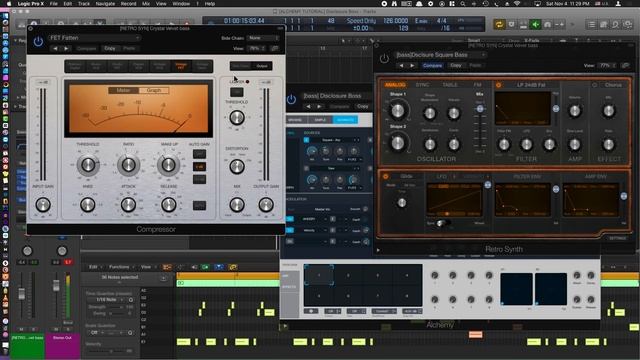Click the Compressor Threshold knob

coord(88,164)
